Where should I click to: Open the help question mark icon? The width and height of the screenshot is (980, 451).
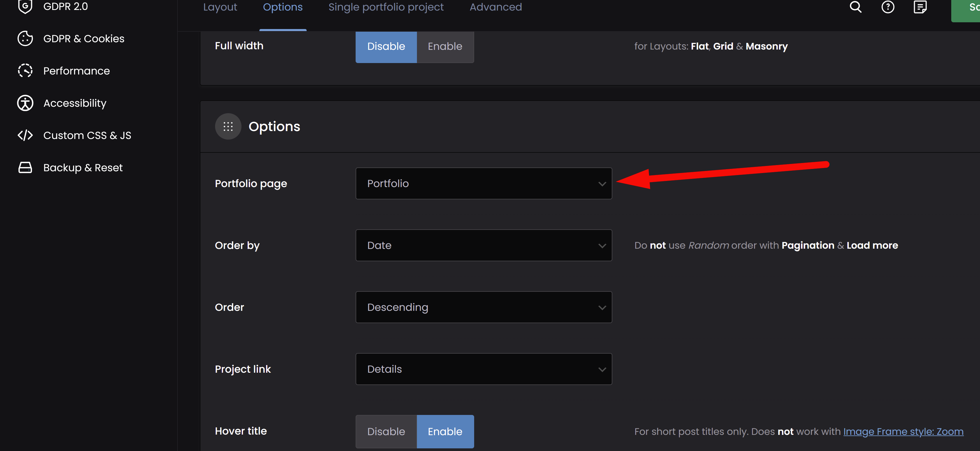[888, 7]
